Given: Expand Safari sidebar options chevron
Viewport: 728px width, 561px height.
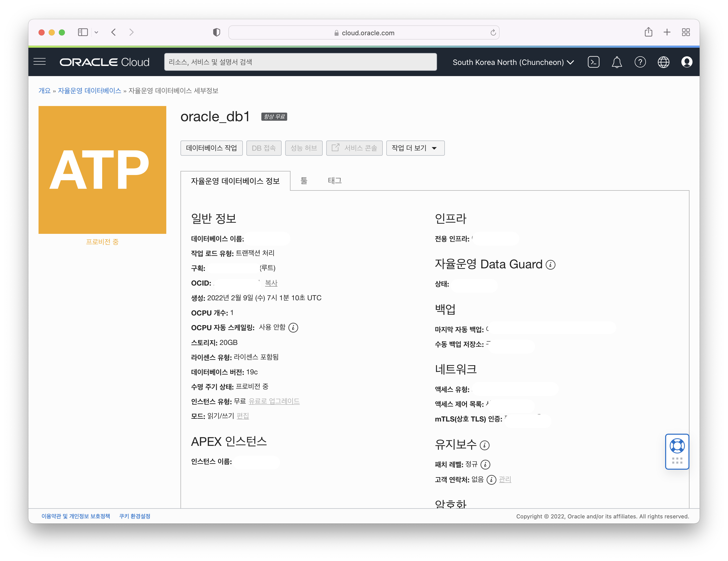Looking at the screenshot, I should (96, 32).
